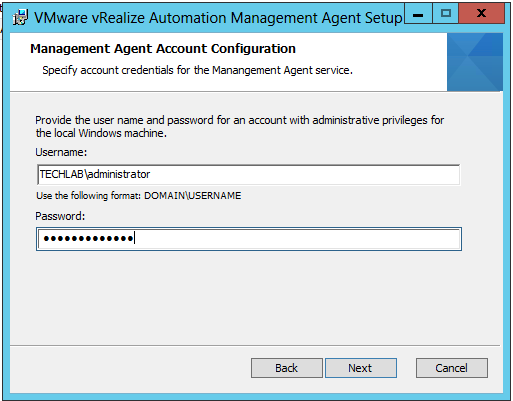Click the window title text
Image resolution: width=513 pixels, height=401 pixels.
click(218, 18)
